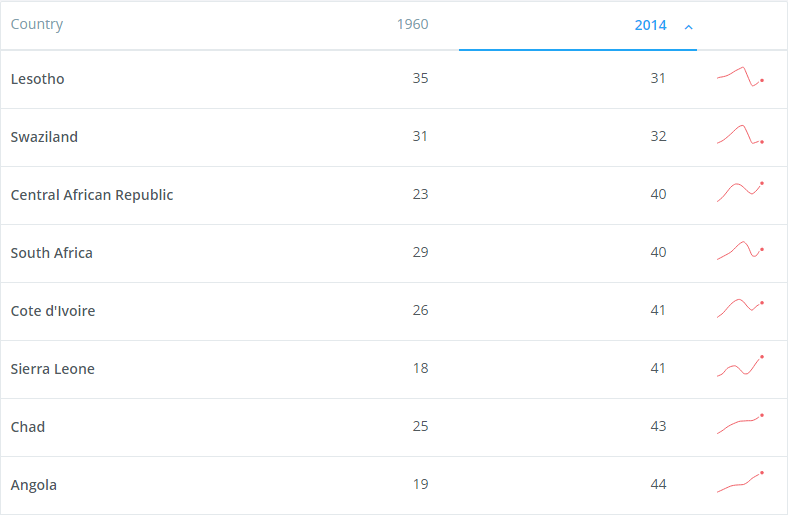Open Swaziland sparkline trend chart
The image size is (788, 515).
(x=740, y=135)
